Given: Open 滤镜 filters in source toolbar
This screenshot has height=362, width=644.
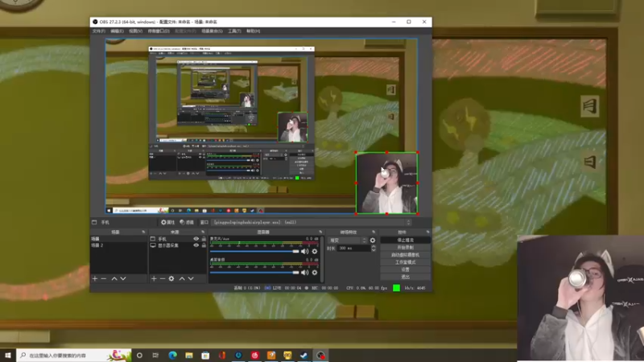Looking at the screenshot, I should pyautogui.click(x=187, y=223).
